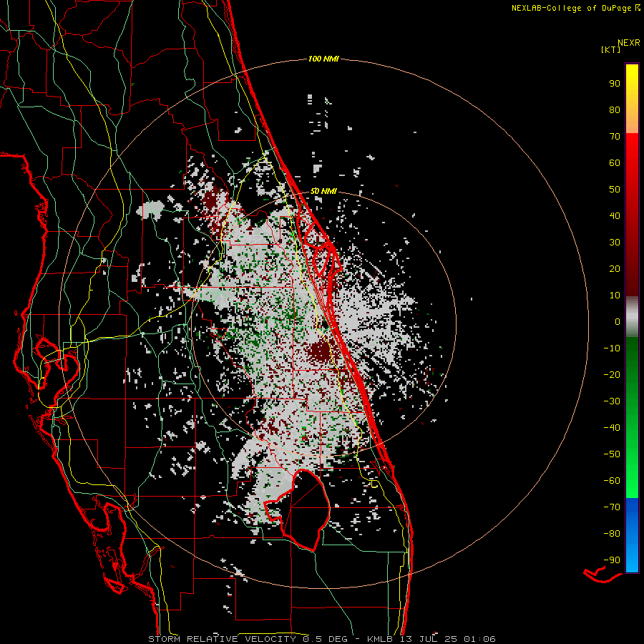Click the NEXR label above the color scale
The height and width of the screenshot is (644, 644).
pyautogui.click(x=629, y=43)
